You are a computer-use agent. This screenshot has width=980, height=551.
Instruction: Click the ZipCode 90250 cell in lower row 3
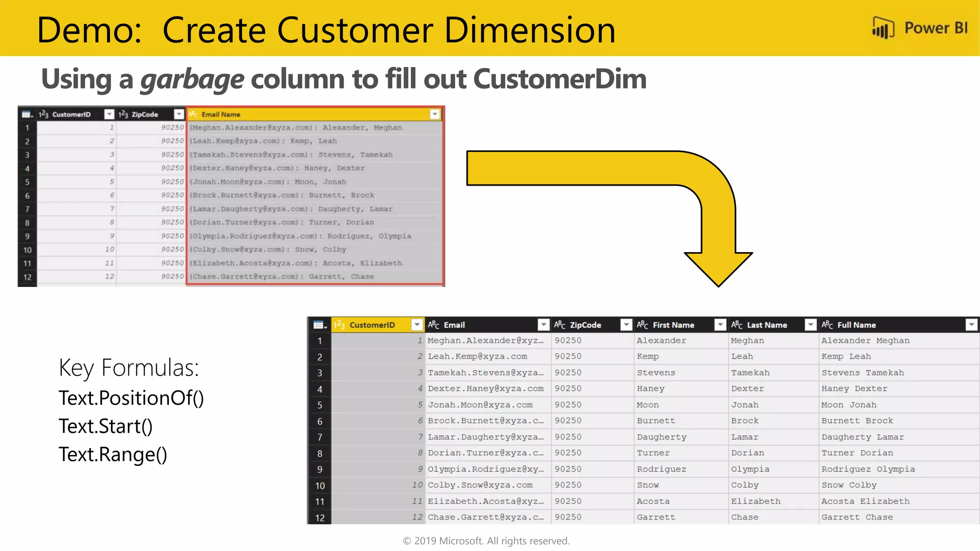click(592, 373)
